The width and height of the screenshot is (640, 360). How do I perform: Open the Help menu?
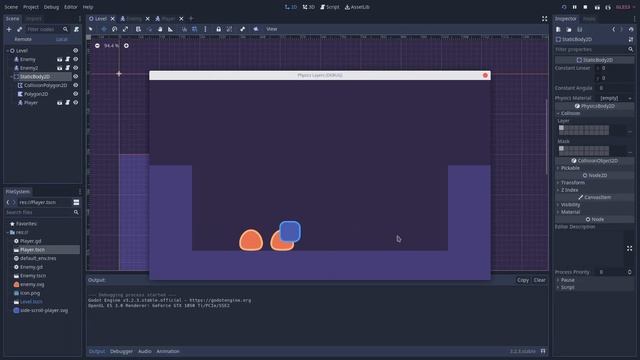(x=88, y=7)
